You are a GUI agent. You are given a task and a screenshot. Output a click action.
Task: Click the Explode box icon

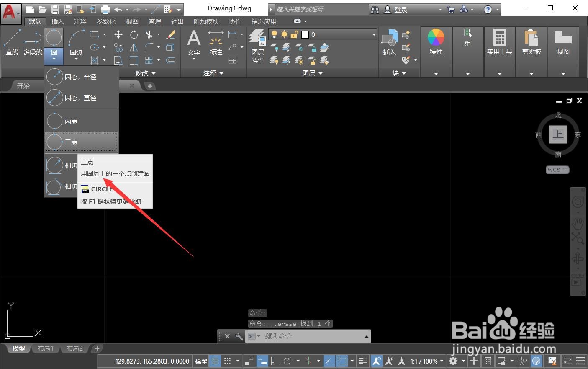[170, 47]
